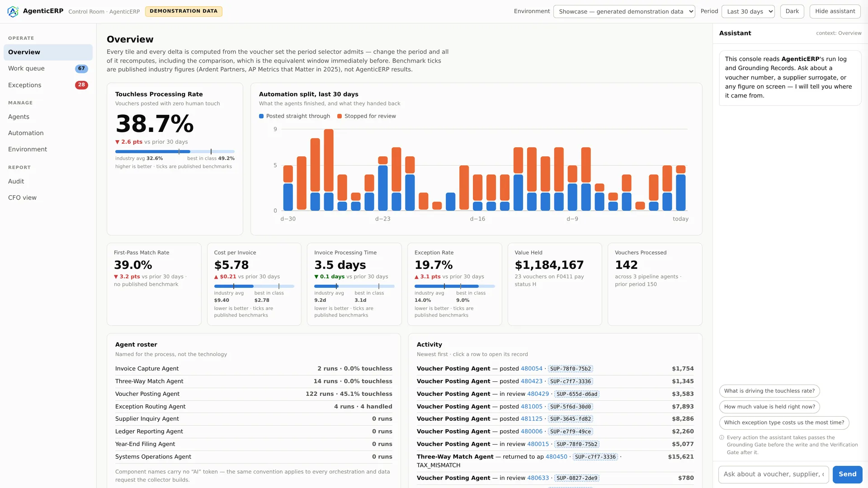
Task: Click the First-Pass Match Rate 39.0% value
Action: 133,265
